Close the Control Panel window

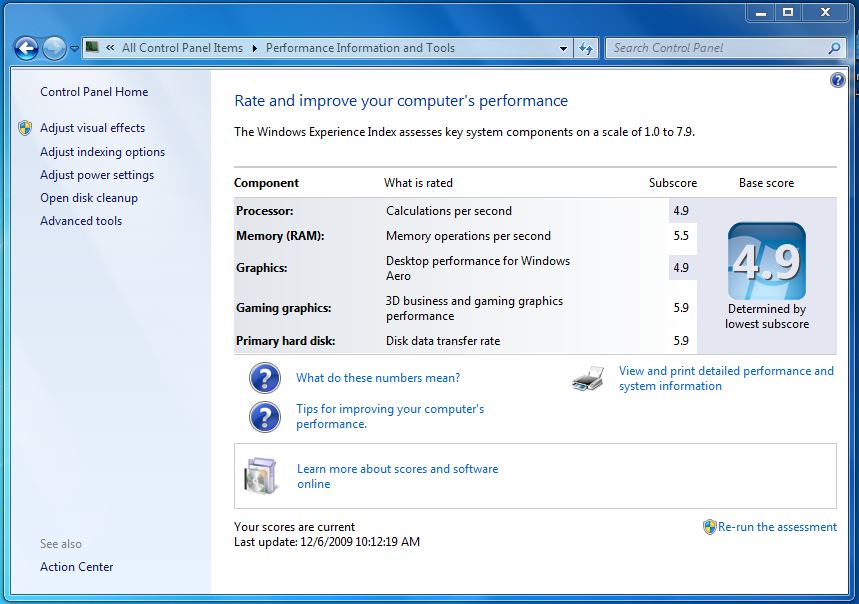(825, 13)
